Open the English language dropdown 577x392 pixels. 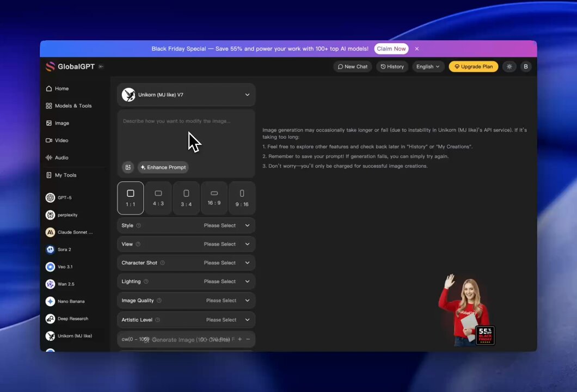[x=428, y=66]
